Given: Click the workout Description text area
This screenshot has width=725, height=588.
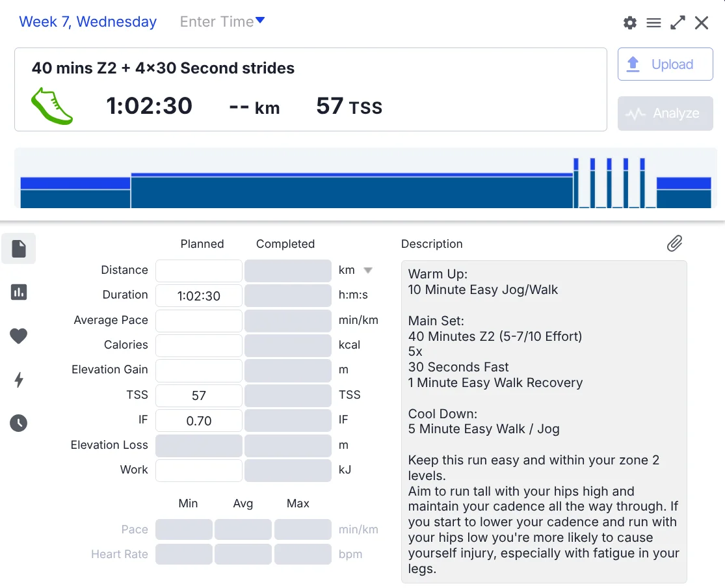Looking at the screenshot, I should tap(544, 421).
